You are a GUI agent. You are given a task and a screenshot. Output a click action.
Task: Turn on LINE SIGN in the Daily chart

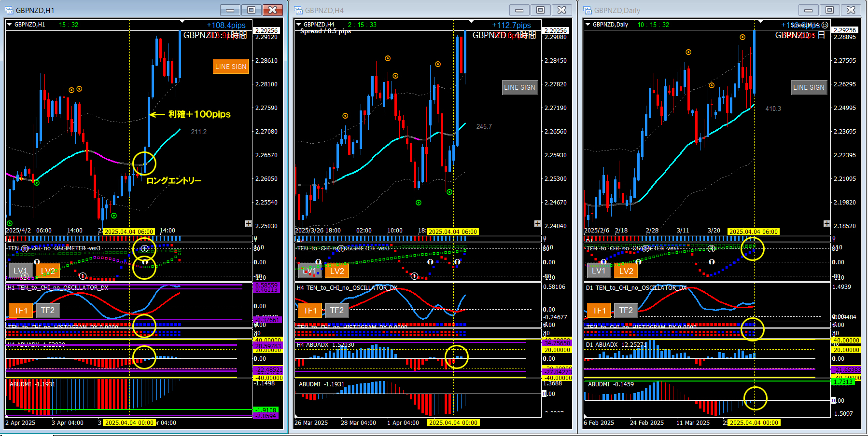click(x=809, y=87)
